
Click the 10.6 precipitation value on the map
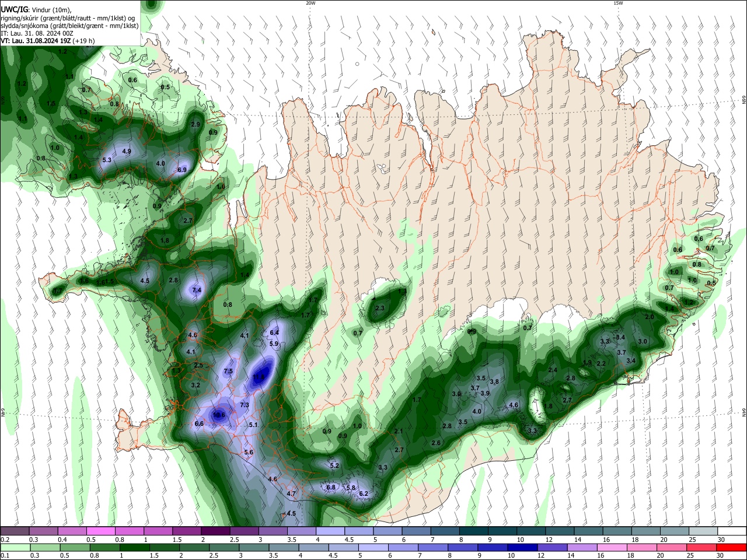click(x=219, y=415)
